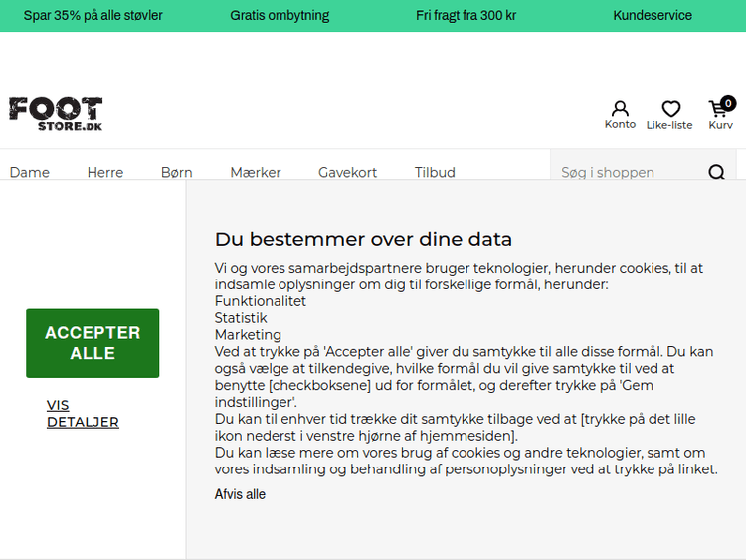Screen dimensions: 746x560
Task: Open the Konto account icon
Action: 620,114
